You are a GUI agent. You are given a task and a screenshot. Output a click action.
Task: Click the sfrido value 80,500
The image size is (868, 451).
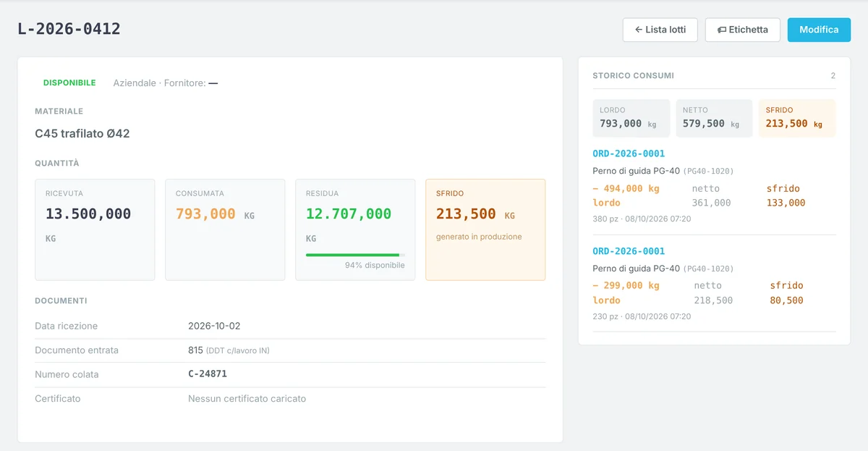tap(786, 300)
